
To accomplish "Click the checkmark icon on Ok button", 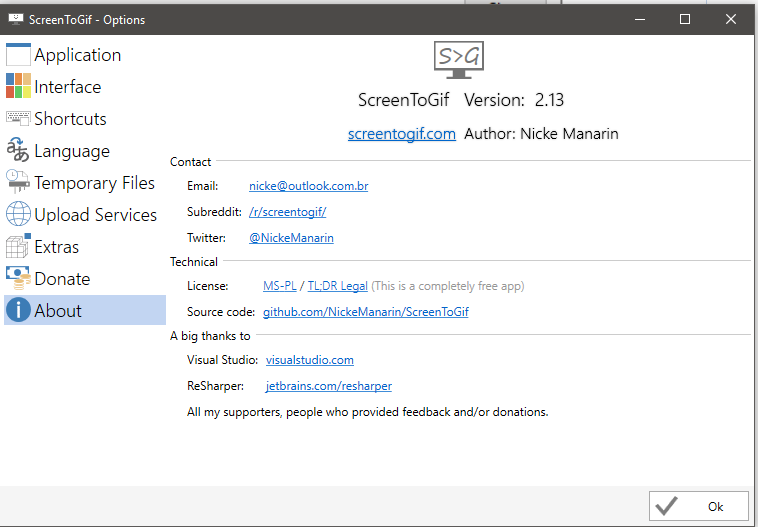I will pyautogui.click(x=666, y=506).
